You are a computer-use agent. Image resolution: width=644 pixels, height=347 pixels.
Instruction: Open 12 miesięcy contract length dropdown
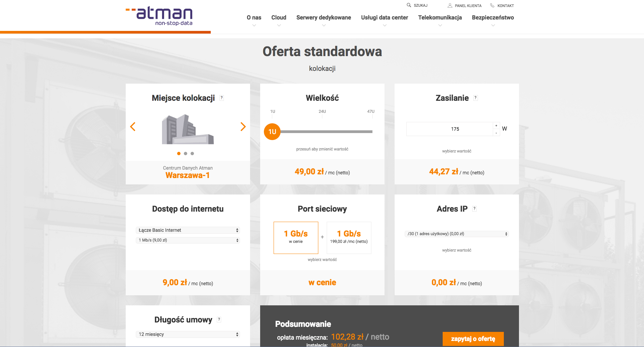click(188, 335)
